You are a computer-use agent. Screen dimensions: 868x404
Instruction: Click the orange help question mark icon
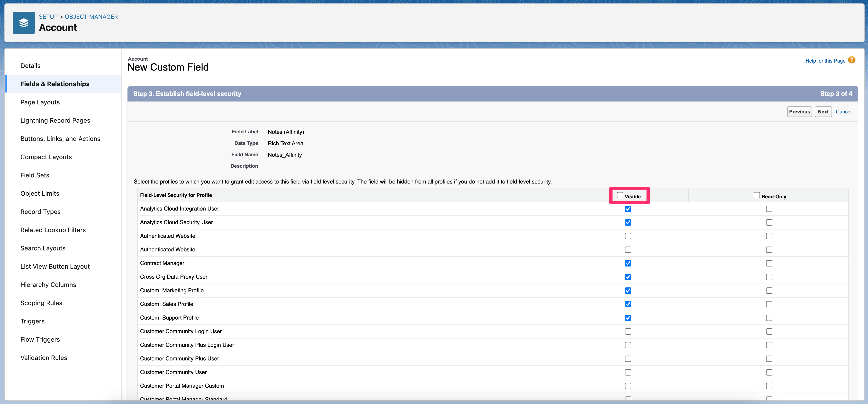852,60
